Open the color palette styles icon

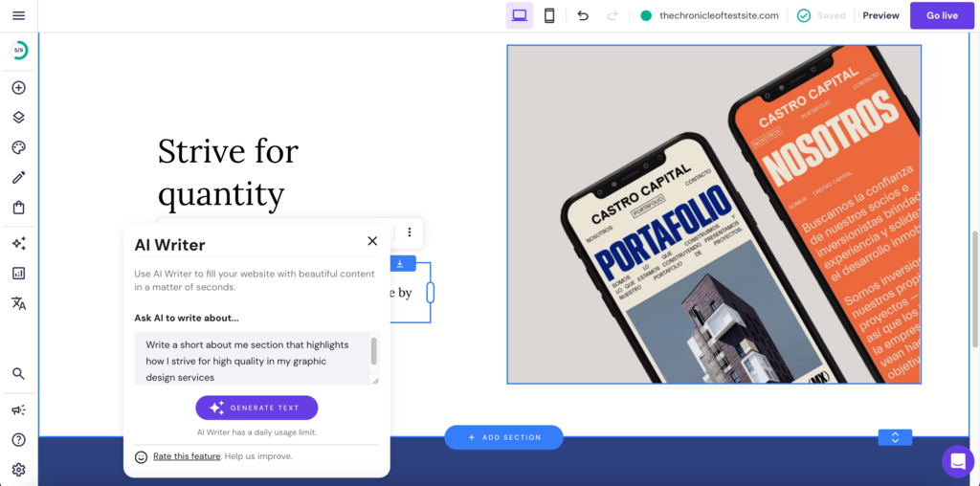pos(18,147)
